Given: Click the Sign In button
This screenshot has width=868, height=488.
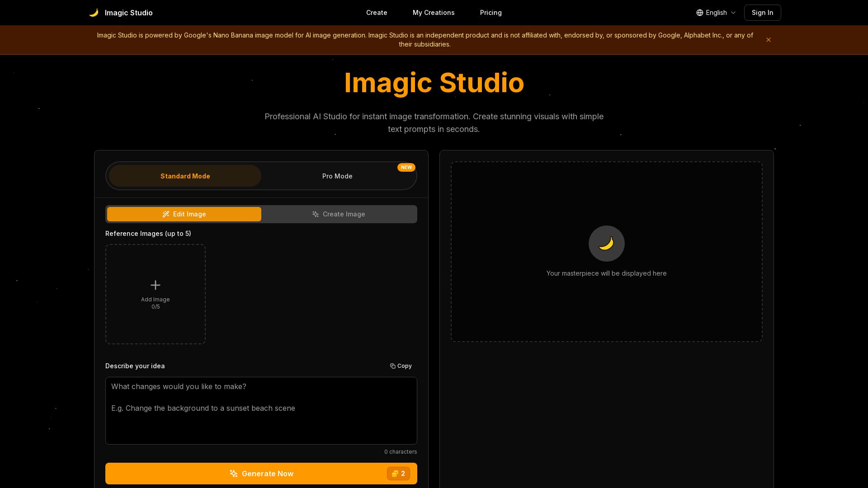Looking at the screenshot, I should click(762, 13).
